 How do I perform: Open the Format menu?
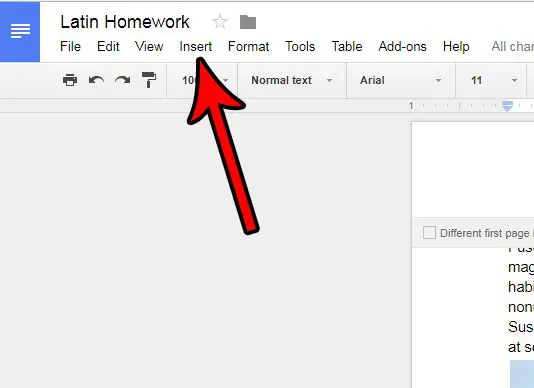[x=249, y=46]
